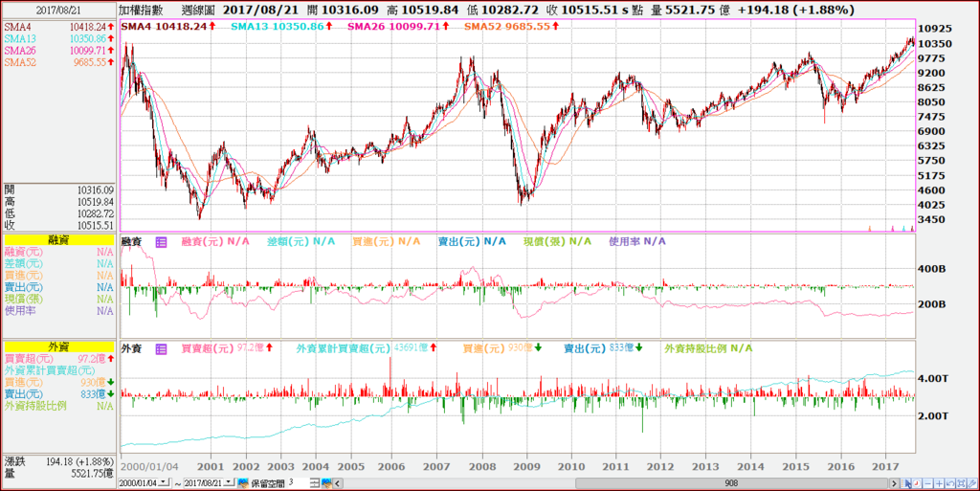
Task: Open the start date 2000/01/04 dropdown
Action: point(164,483)
